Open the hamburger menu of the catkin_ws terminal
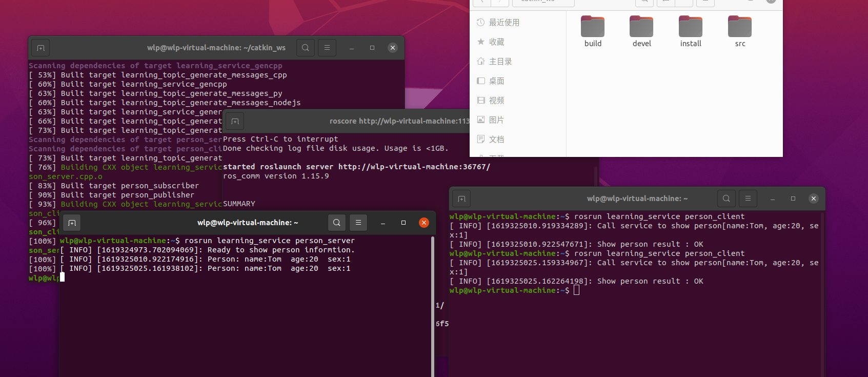 tap(327, 48)
